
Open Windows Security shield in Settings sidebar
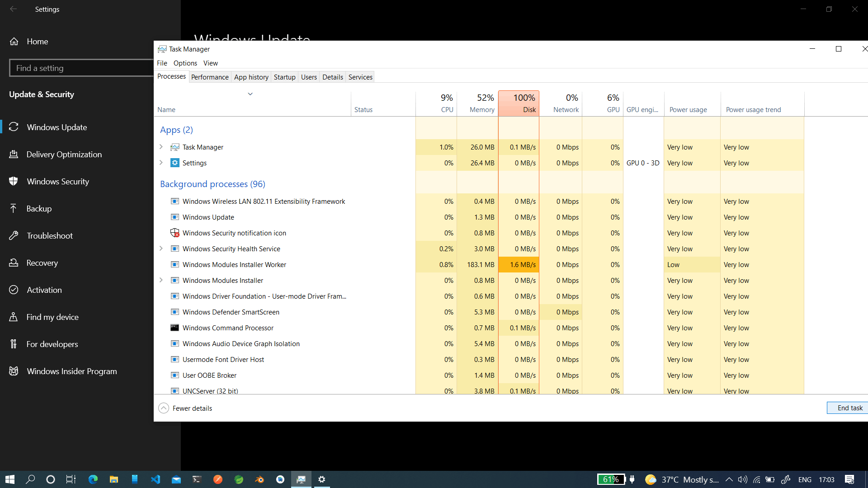pyautogui.click(x=58, y=182)
